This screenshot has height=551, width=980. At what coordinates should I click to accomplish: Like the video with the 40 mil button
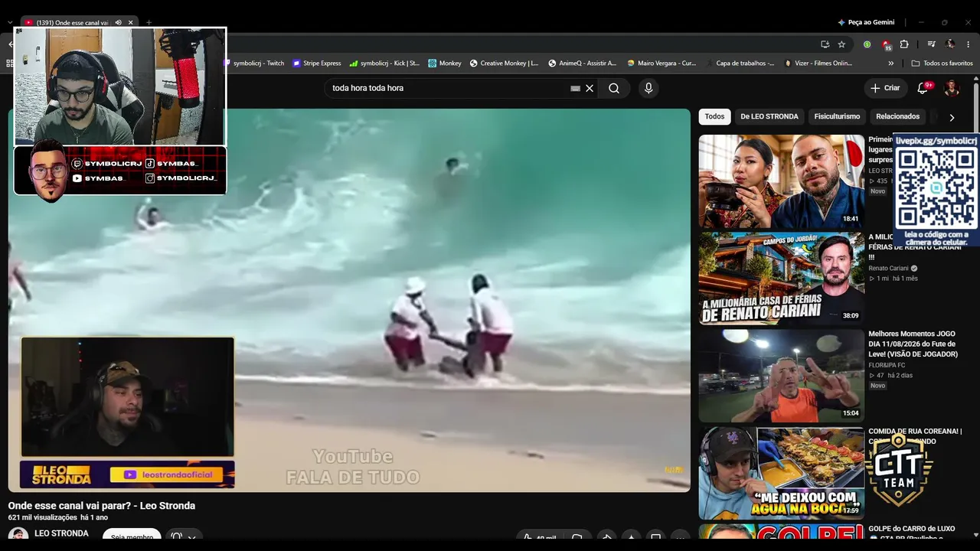click(540, 536)
